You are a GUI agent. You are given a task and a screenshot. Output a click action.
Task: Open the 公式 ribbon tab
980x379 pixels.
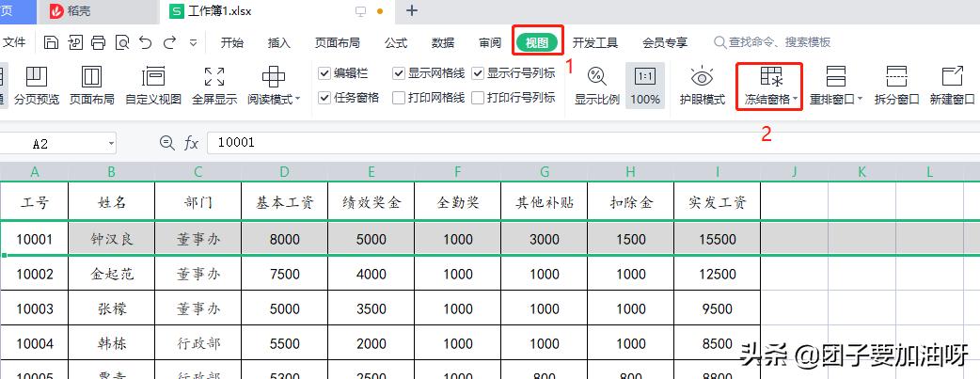tap(396, 42)
